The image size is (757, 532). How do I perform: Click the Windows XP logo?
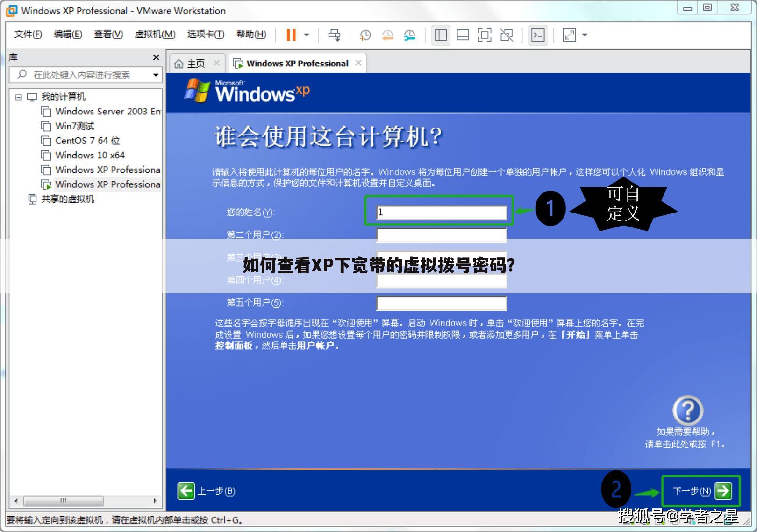(x=248, y=91)
